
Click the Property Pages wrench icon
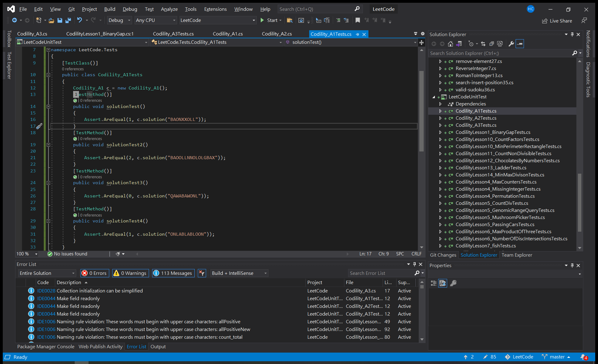[453, 283]
